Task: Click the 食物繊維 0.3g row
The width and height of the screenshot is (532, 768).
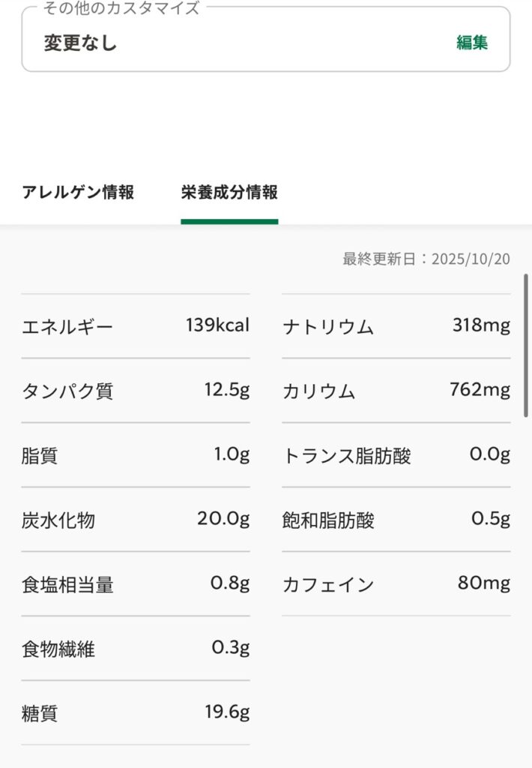Action: coord(136,649)
